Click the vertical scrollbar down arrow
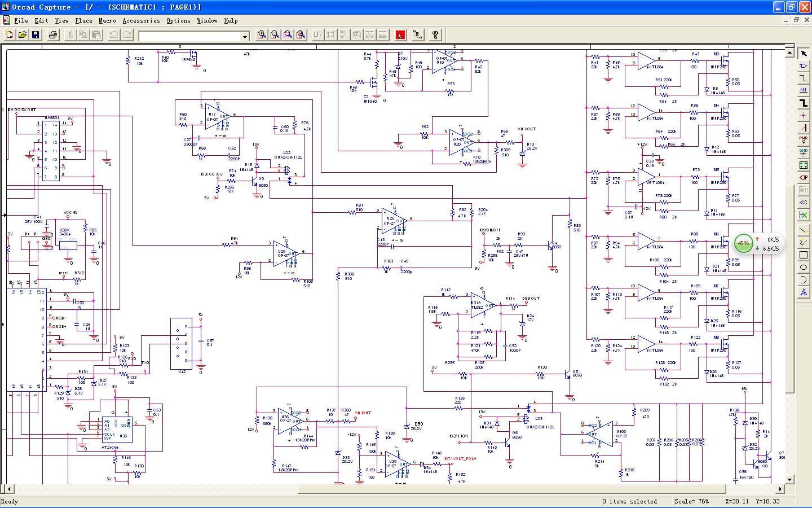Screen dimensions: 812x508 coord(789,479)
